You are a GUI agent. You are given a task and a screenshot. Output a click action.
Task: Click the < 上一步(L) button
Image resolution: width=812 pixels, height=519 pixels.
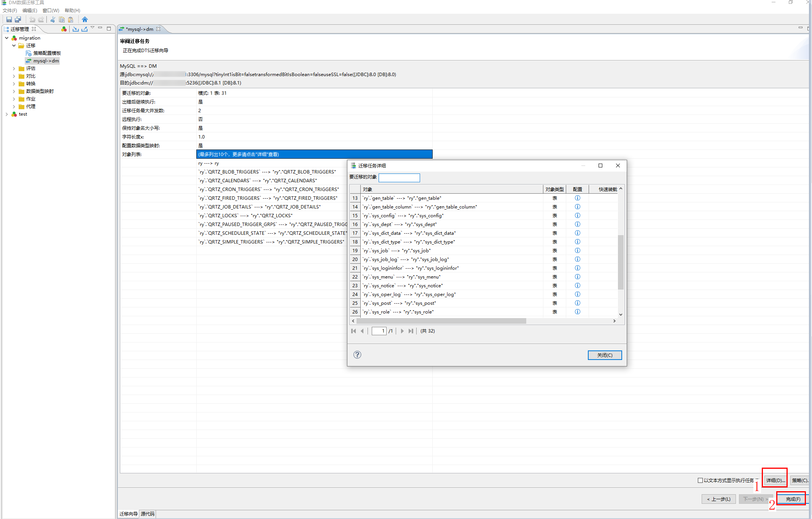[718, 499]
